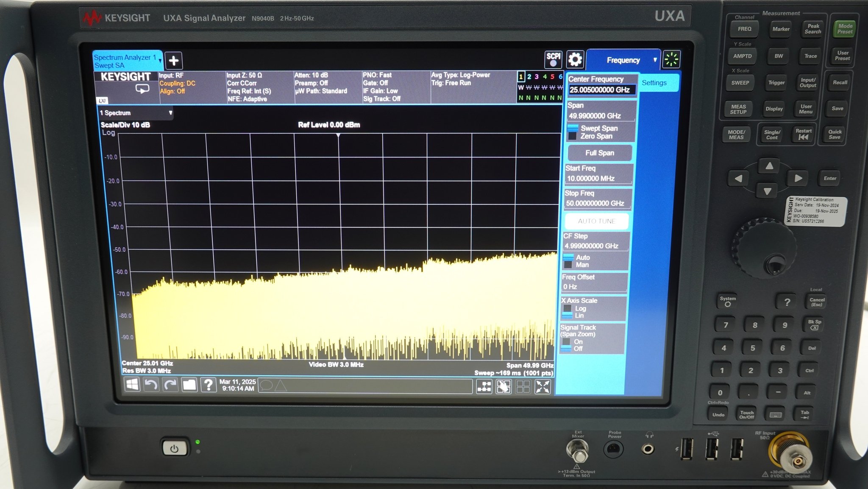The width and height of the screenshot is (868, 489).
Task: Click the Sweep ~169 ms annotation
Action: click(514, 373)
